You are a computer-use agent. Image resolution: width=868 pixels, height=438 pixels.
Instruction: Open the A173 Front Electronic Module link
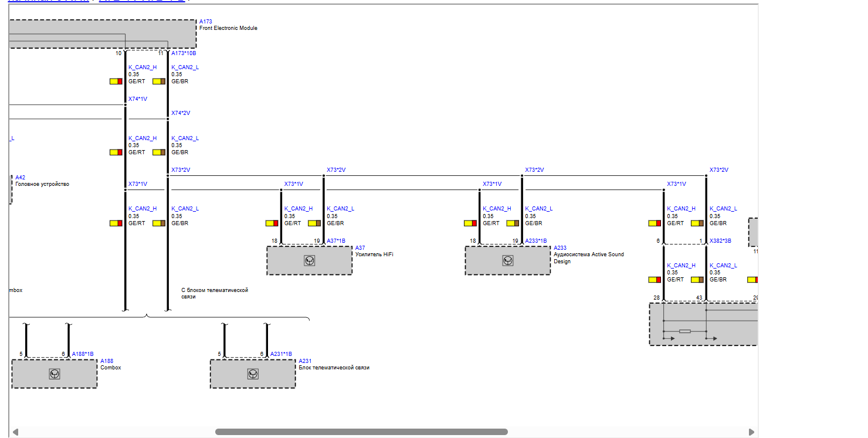click(205, 22)
